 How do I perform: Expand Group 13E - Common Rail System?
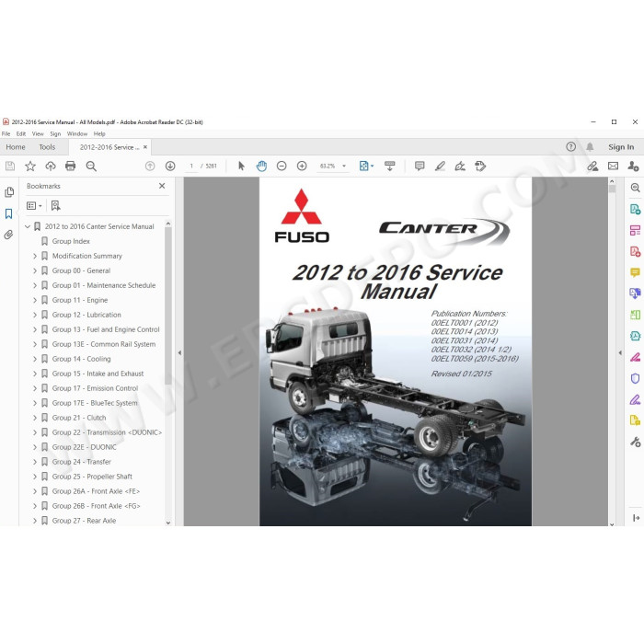click(35, 344)
